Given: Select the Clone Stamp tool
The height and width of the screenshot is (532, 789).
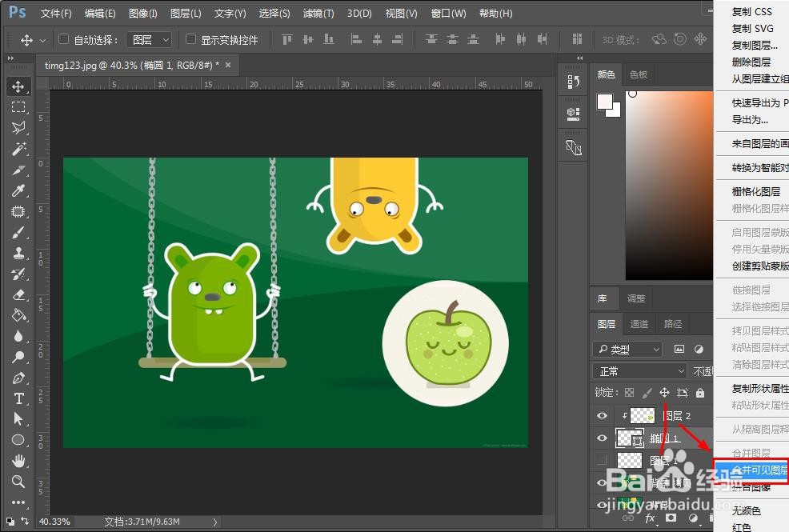Looking at the screenshot, I should [x=18, y=253].
